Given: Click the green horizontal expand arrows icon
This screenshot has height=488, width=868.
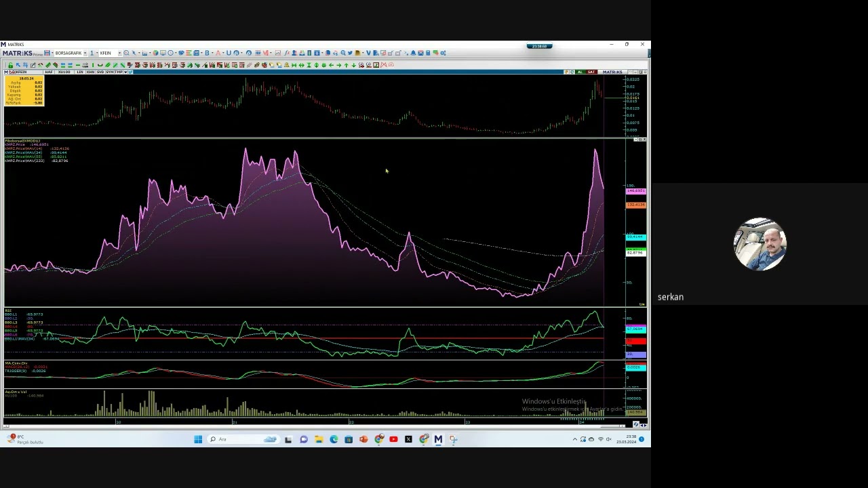Looking at the screenshot, I should click(x=301, y=65).
